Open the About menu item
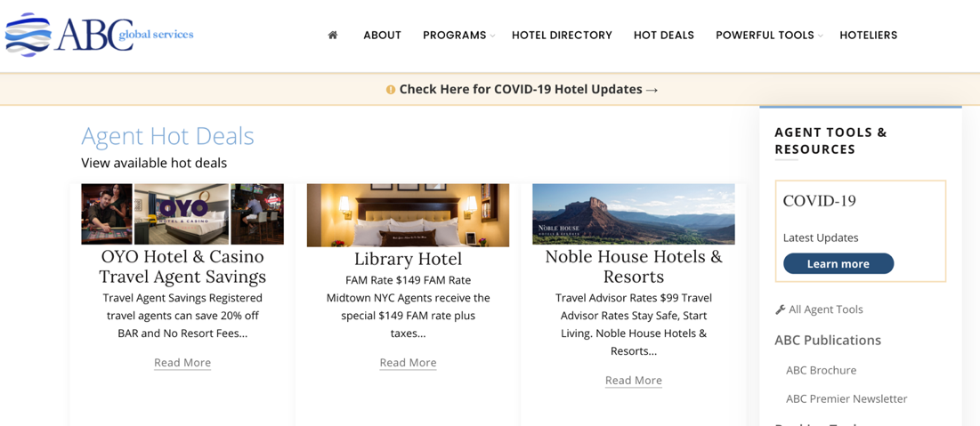Screen dimensions: 980x426 [382, 36]
